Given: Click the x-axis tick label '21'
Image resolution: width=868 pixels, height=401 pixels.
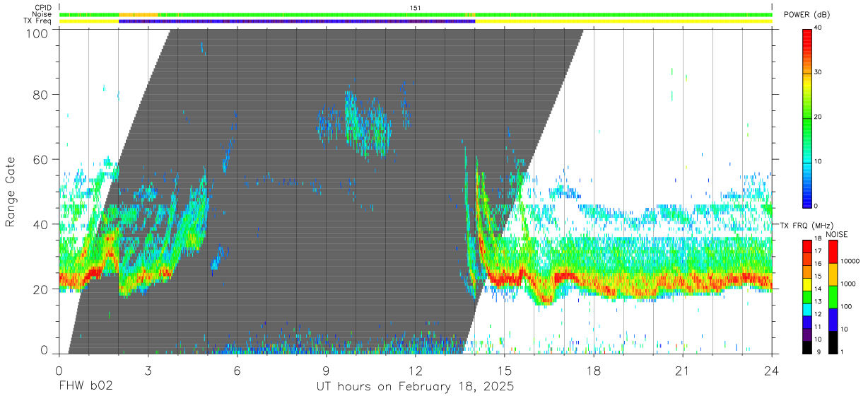Looking at the screenshot, I should click(683, 370).
